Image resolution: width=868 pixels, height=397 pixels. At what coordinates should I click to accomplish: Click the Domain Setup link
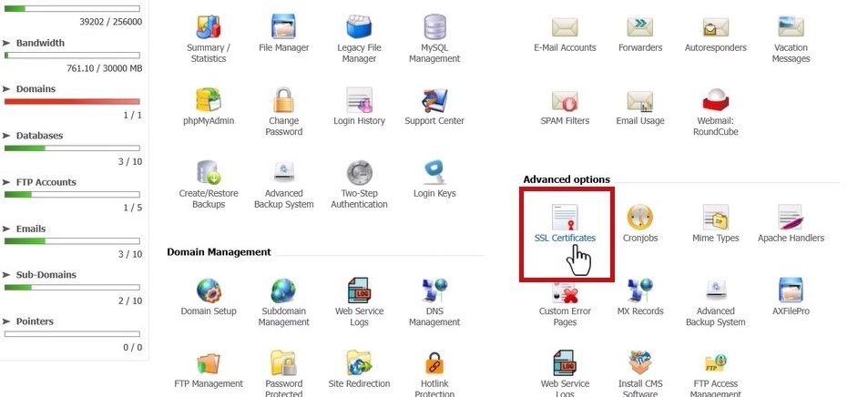tap(209, 311)
